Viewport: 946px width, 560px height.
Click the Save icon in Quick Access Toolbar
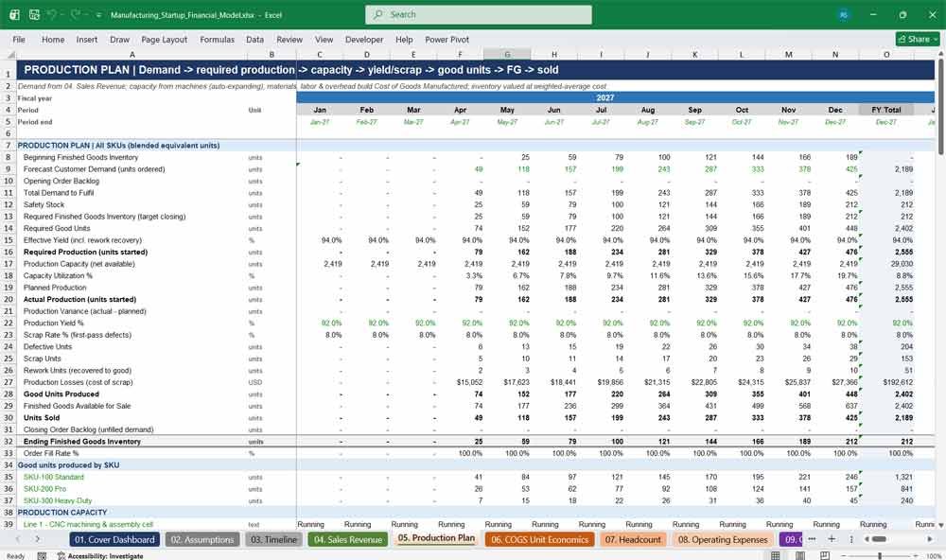[x=34, y=14]
